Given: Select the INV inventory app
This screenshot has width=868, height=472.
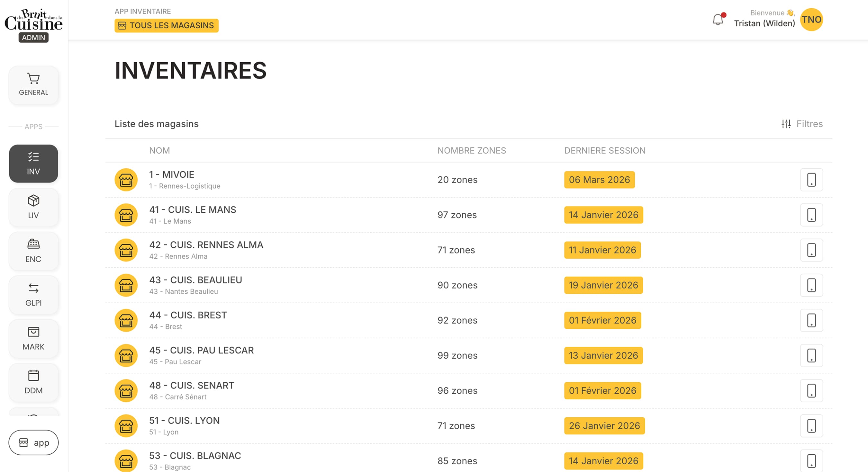Looking at the screenshot, I should (x=33, y=164).
